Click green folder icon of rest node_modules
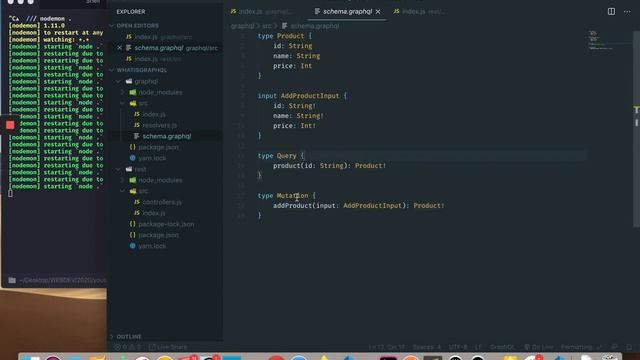The image size is (640, 360). [133, 180]
